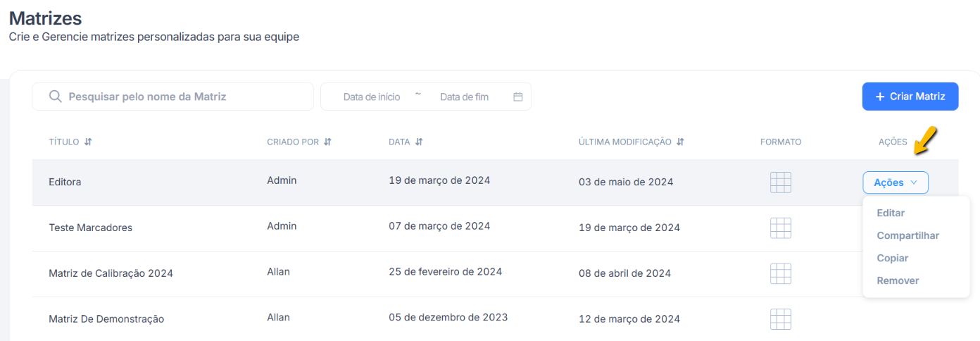980x341 pixels.
Task: Click the grid format icon for Editora
Action: coord(781,182)
